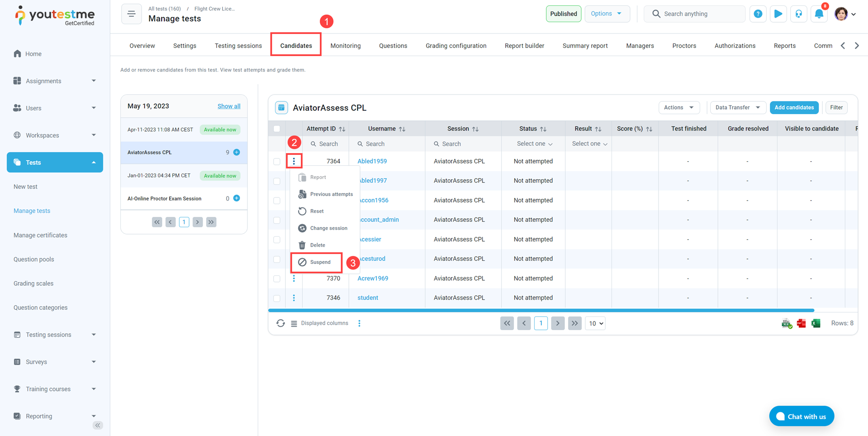Check the select-all checkbox in header
Viewport: 868px width, 436px height.
[277, 129]
